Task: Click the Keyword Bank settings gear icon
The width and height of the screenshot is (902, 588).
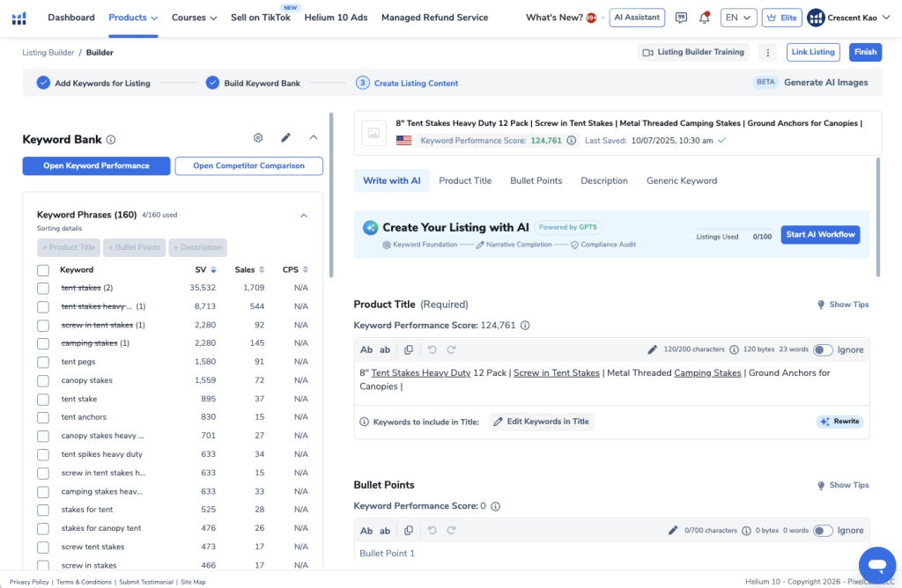Action: tap(258, 138)
